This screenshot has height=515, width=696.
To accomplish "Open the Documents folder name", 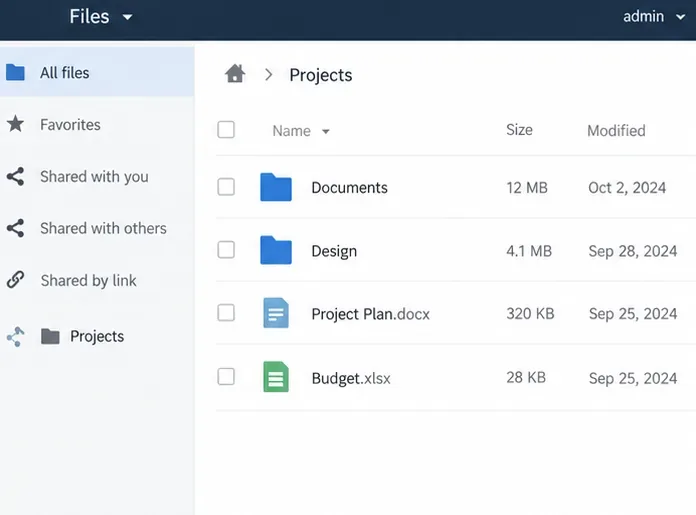I will (x=349, y=187).
